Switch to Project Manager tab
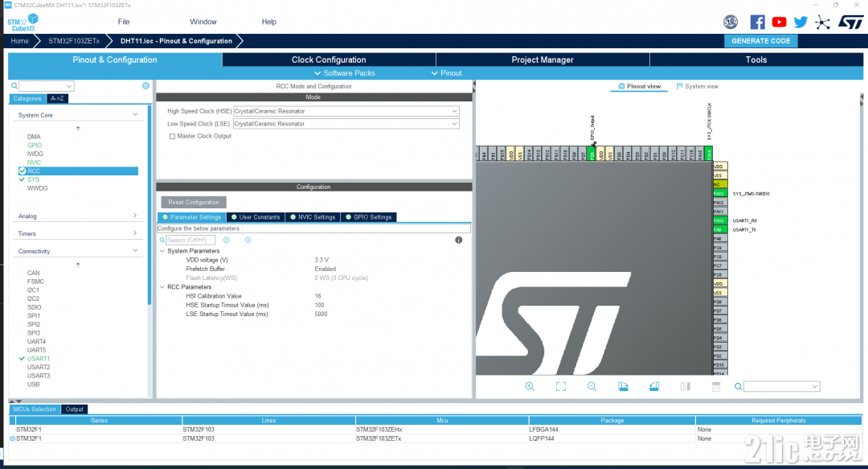This screenshot has width=868, height=469. [542, 60]
